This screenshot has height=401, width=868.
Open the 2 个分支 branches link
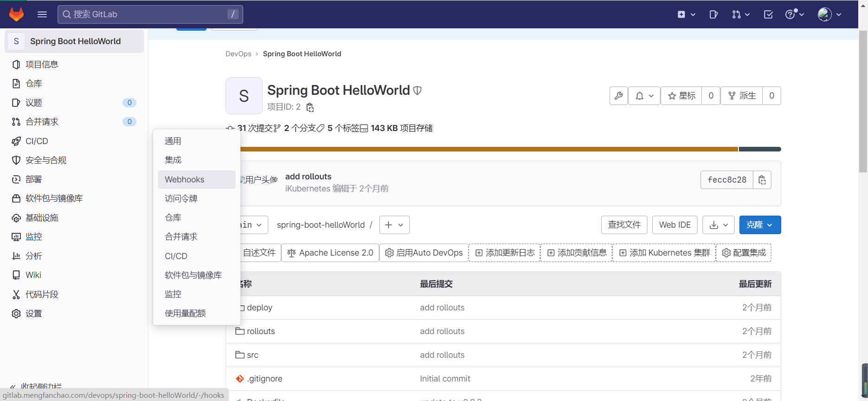coord(295,128)
